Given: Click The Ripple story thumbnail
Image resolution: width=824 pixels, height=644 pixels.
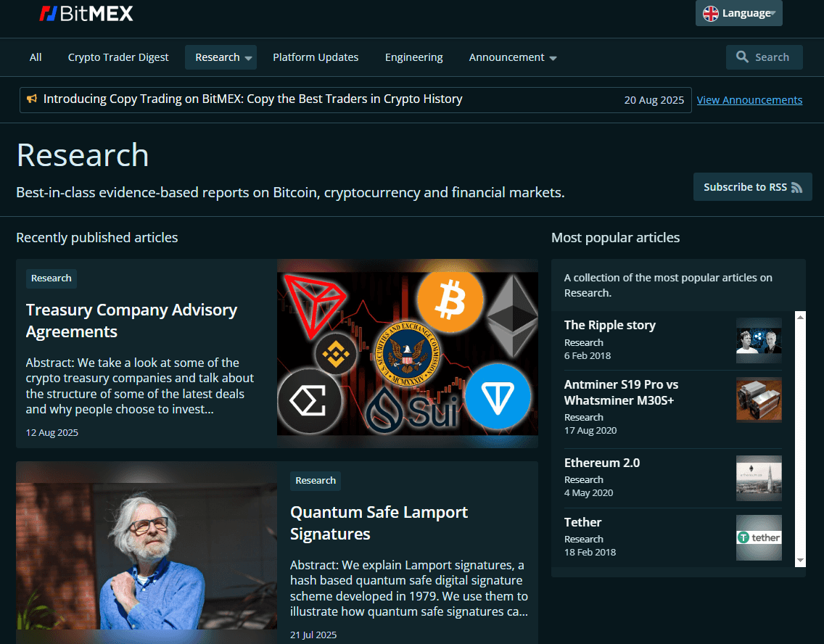Looking at the screenshot, I should click(759, 340).
